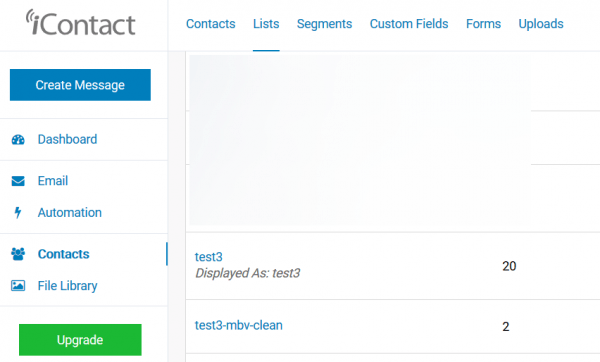Switch to the Contacts top tab

click(210, 24)
